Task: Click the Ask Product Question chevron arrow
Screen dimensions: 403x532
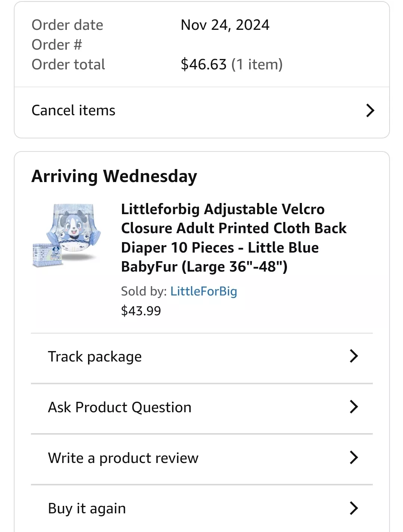Action: click(x=354, y=407)
